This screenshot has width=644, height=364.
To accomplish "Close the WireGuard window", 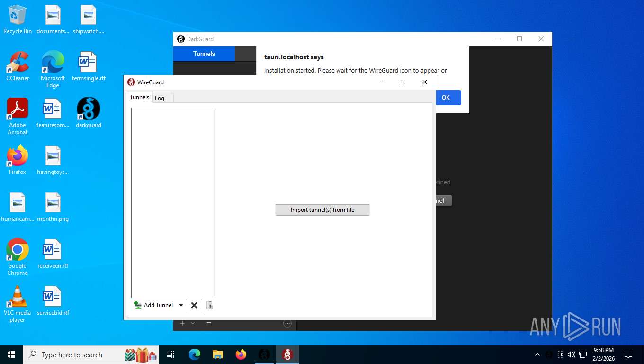I will [425, 82].
